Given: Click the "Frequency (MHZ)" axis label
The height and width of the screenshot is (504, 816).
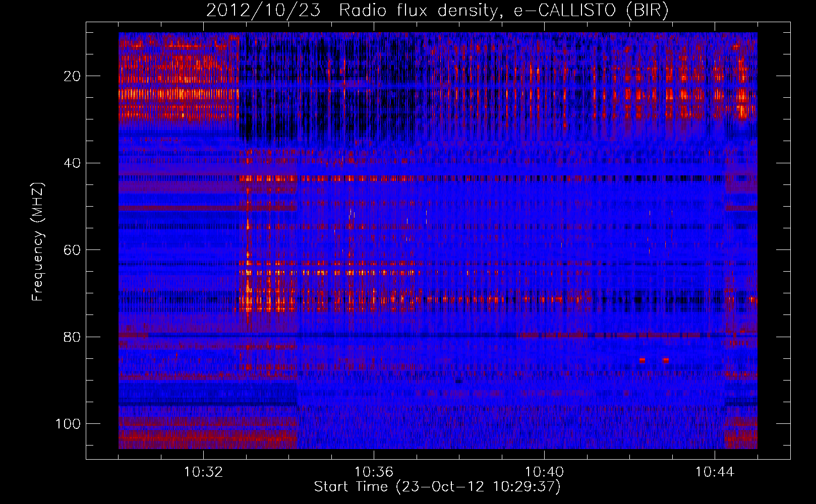Looking at the screenshot, I should tap(38, 242).
